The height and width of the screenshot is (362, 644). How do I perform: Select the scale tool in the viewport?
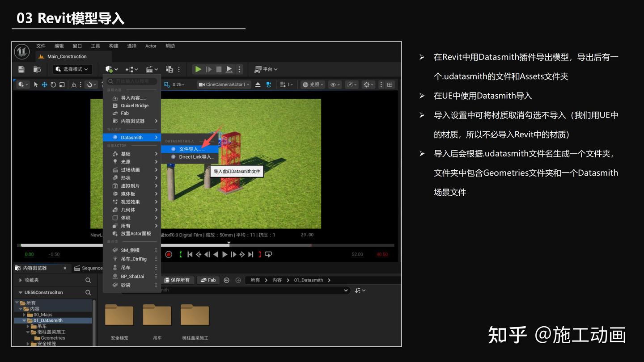coord(62,84)
